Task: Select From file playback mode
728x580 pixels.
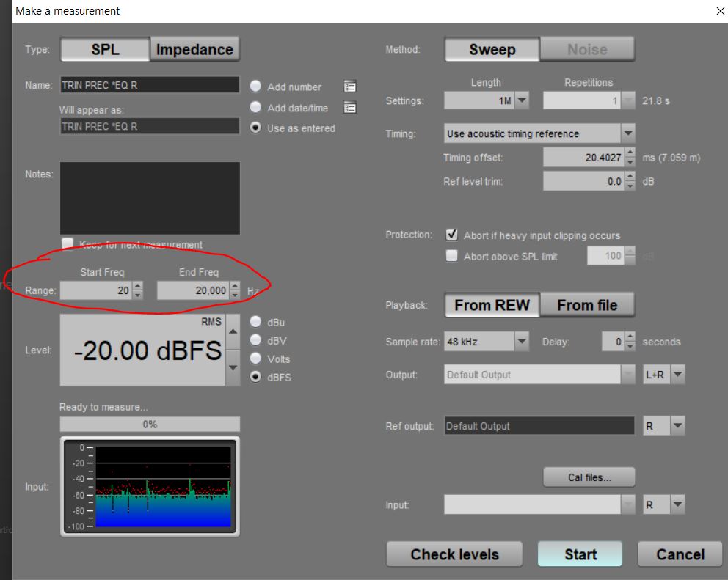Action: (587, 305)
